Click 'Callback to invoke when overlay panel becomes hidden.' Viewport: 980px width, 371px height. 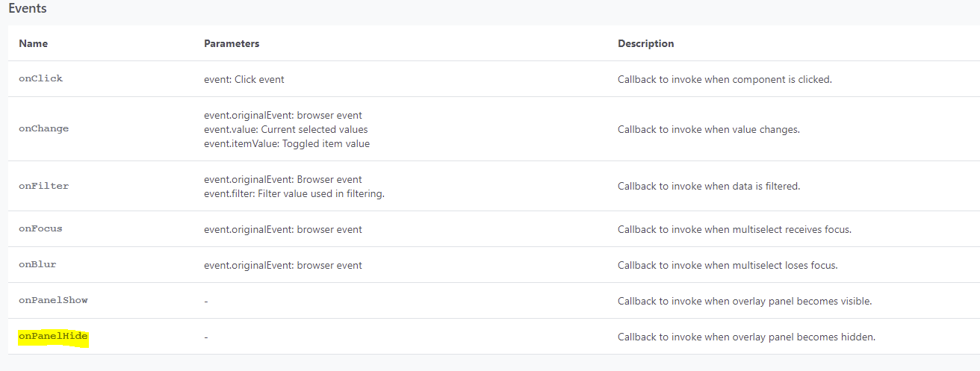(747, 337)
